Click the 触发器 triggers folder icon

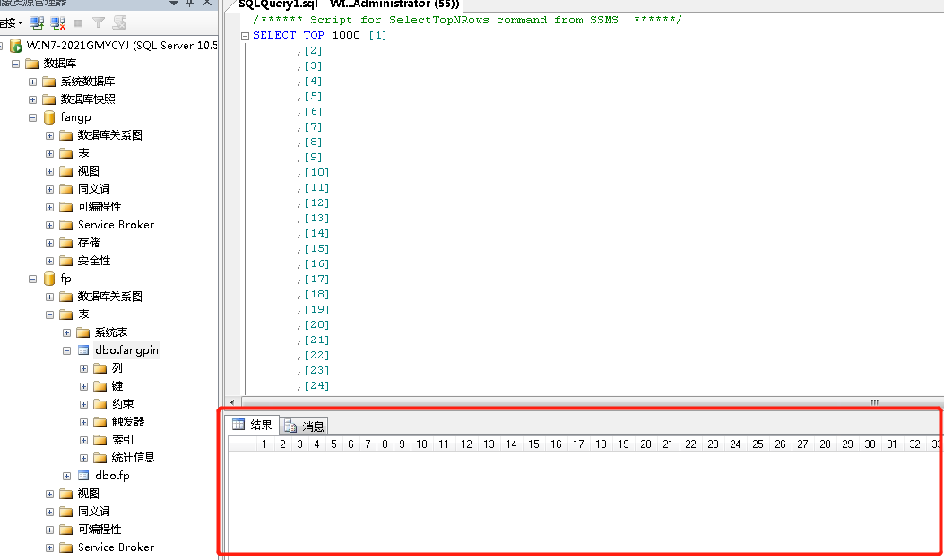tap(100, 422)
